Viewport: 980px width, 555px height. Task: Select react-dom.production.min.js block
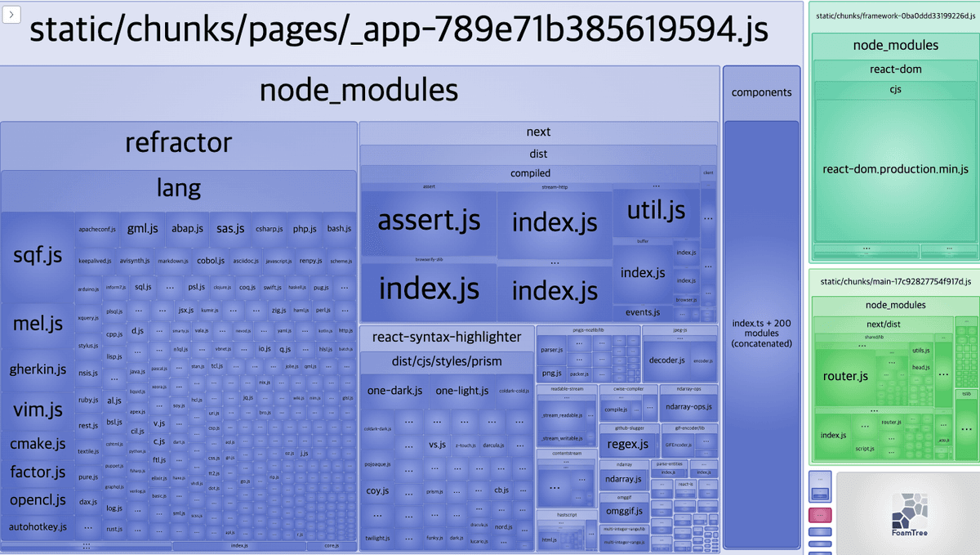coord(895,169)
